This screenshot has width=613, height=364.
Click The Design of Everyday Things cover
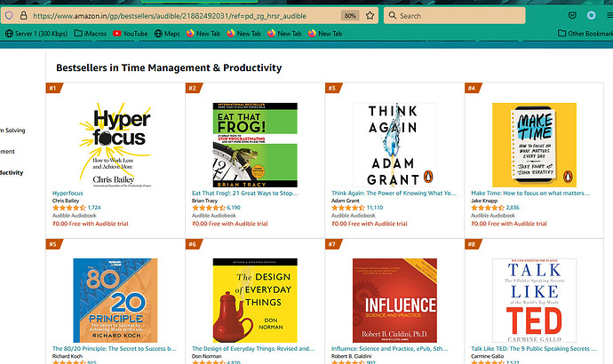tap(255, 300)
